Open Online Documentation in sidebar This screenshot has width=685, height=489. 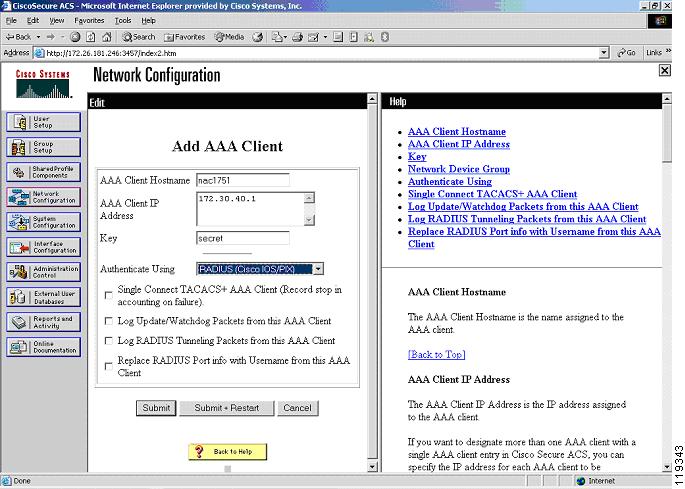coord(43,347)
